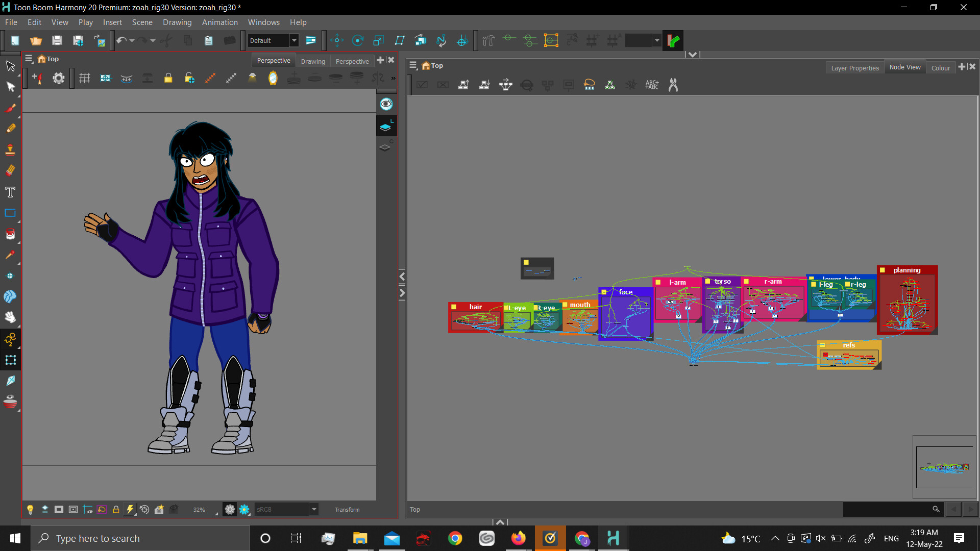Open the camera view Tool Settings gear
The image size is (980, 551).
tap(58, 78)
